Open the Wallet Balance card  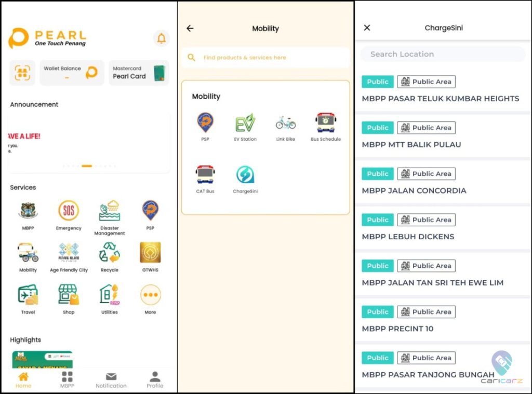click(72, 73)
